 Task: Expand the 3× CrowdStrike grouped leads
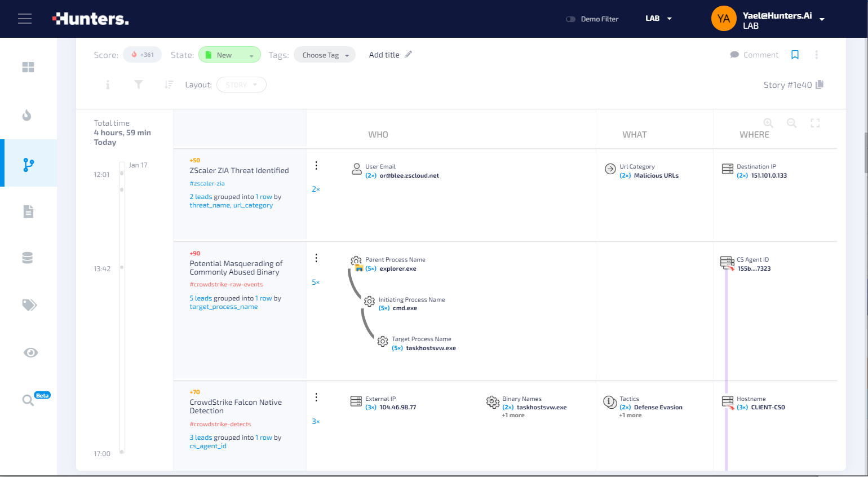[316, 422]
